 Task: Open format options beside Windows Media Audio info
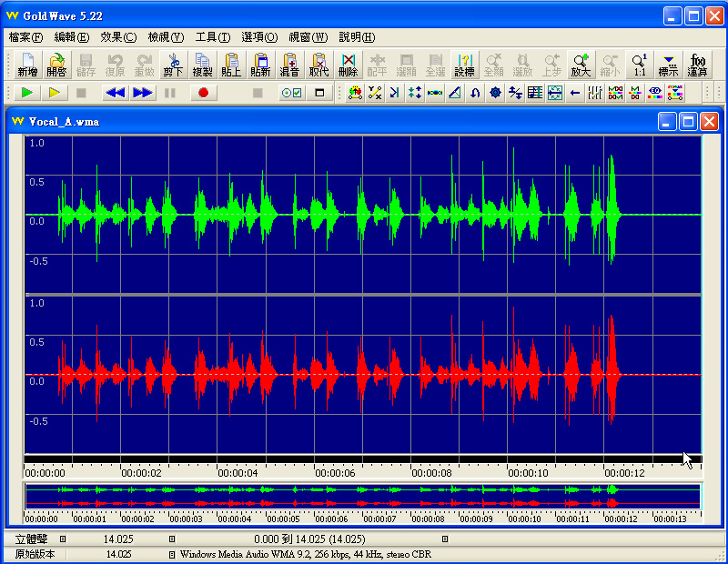[x=172, y=554]
